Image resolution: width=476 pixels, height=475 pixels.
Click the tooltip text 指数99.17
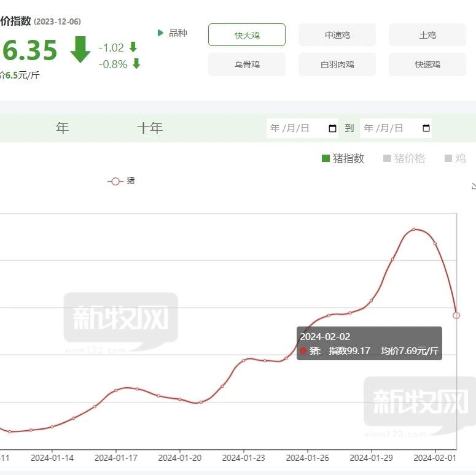(x=349, y=351)
